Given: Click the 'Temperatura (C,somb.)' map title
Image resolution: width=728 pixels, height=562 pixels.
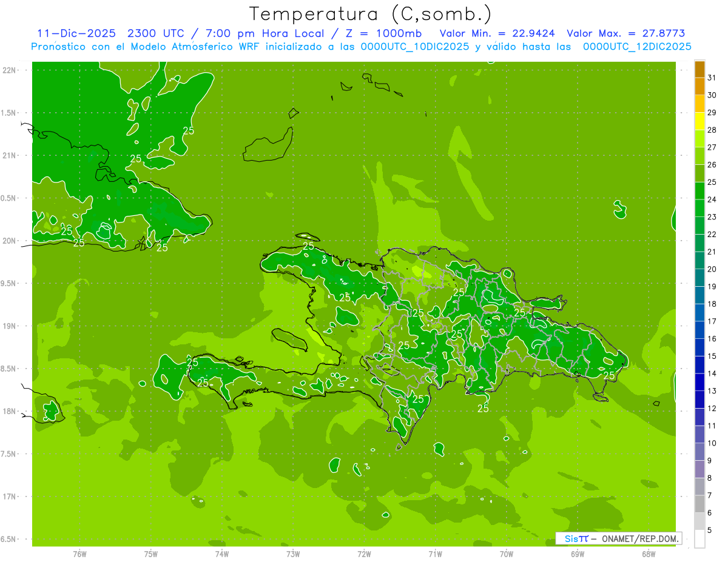Looking at the screenshot, I should click(371, 14).
